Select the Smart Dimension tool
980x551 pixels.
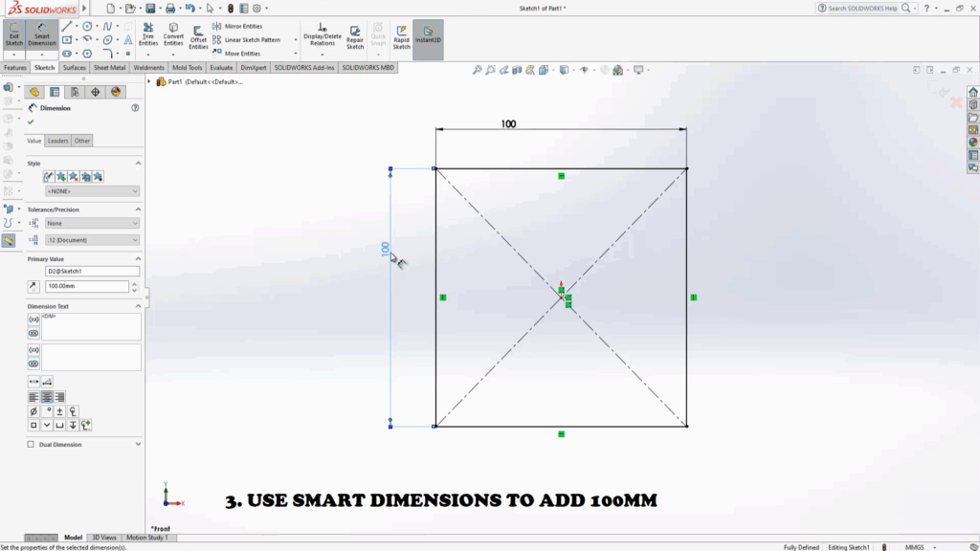(x=42, y=35)
